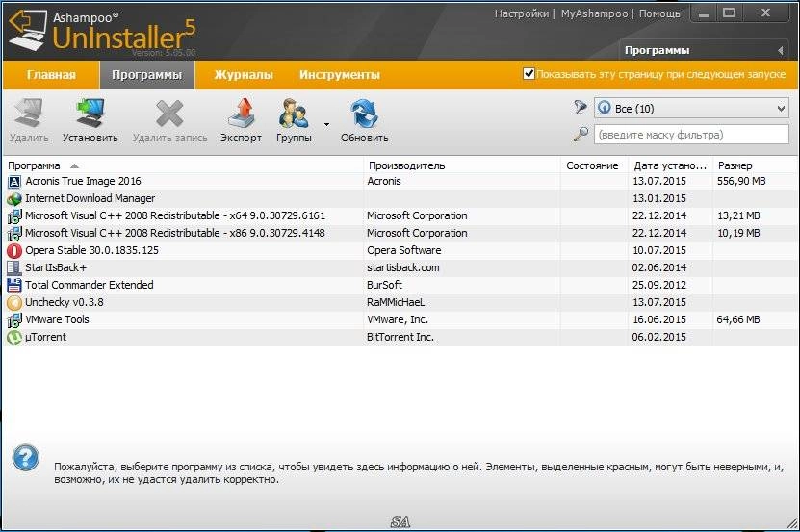Screen dimensions: 800x532
Task: Click the startisback.com publisher cell
Action: click(403, 267)
